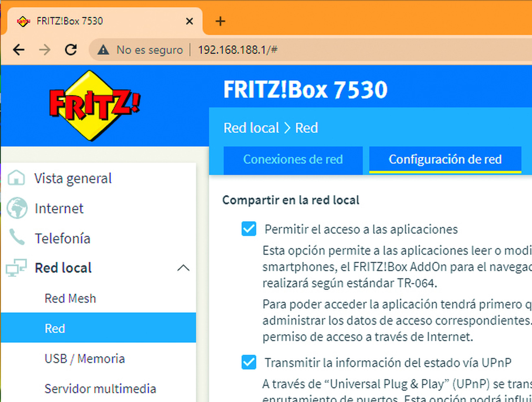Open the Telefonía menu item
The height and width of the screenshot is (402, 532).
coord(62,238)
